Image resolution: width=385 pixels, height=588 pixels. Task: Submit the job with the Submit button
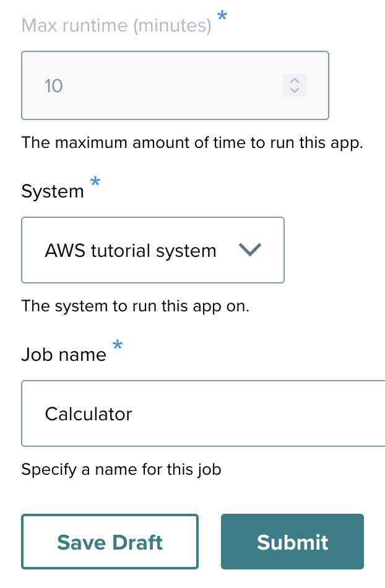(x=292, y=542)
